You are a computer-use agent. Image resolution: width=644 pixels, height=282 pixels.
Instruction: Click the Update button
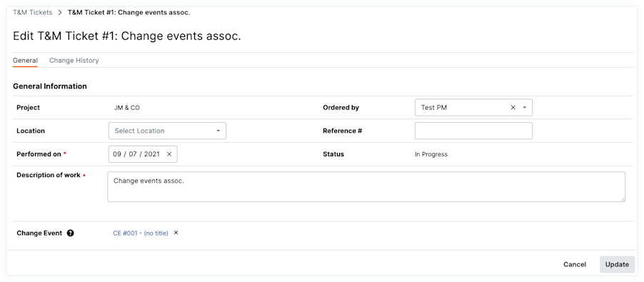[617, 264]
